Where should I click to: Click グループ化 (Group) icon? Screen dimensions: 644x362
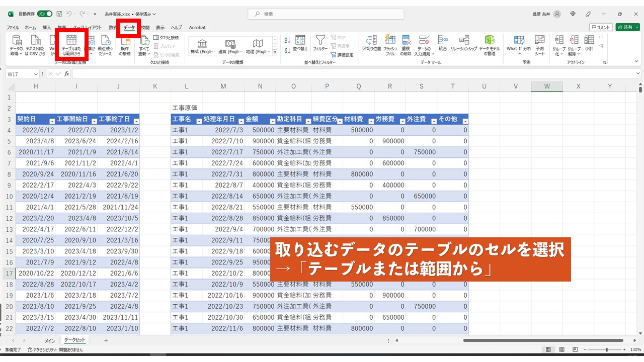point(559,40)
